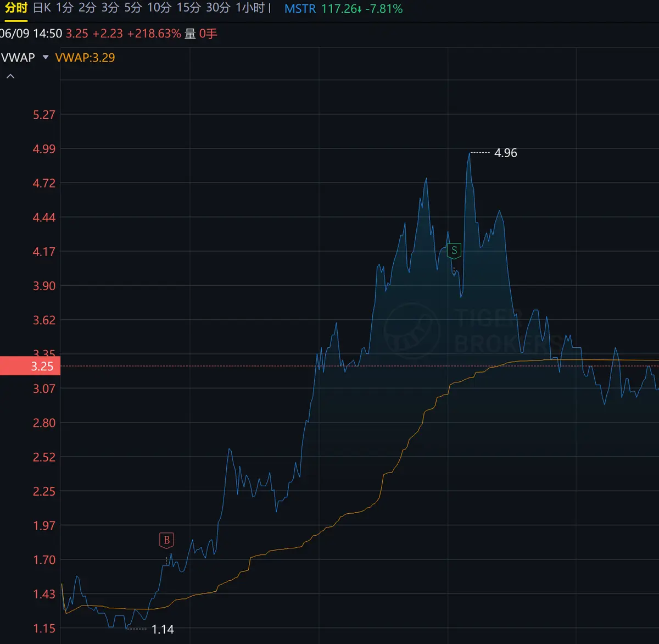Click the 1.15 price axis label
The width and height of the screenshot is (659, 644).
point(44,628)
